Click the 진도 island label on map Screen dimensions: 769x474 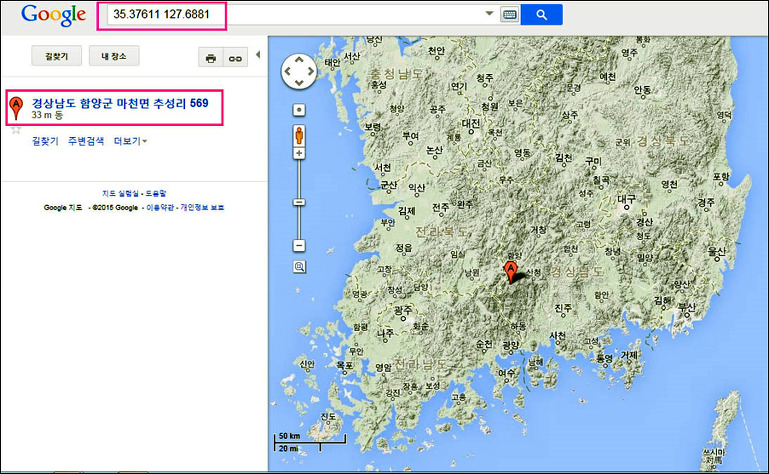(328, 417)
